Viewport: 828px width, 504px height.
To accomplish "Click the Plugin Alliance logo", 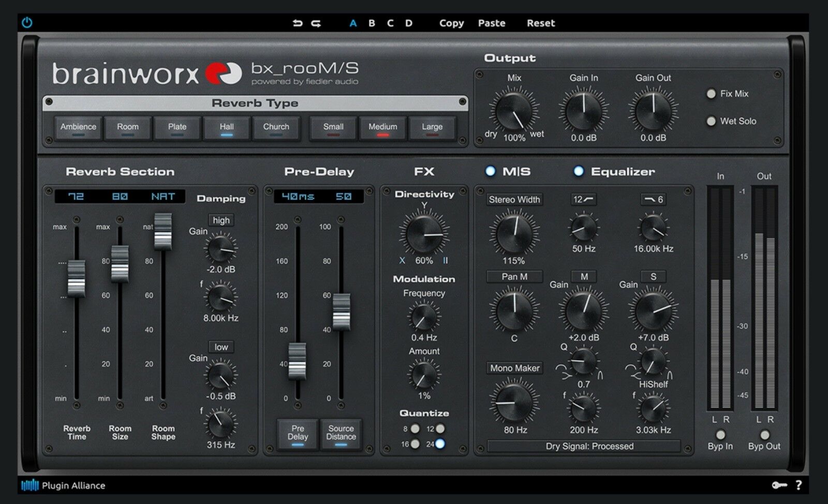I will (x=63, y=485).
